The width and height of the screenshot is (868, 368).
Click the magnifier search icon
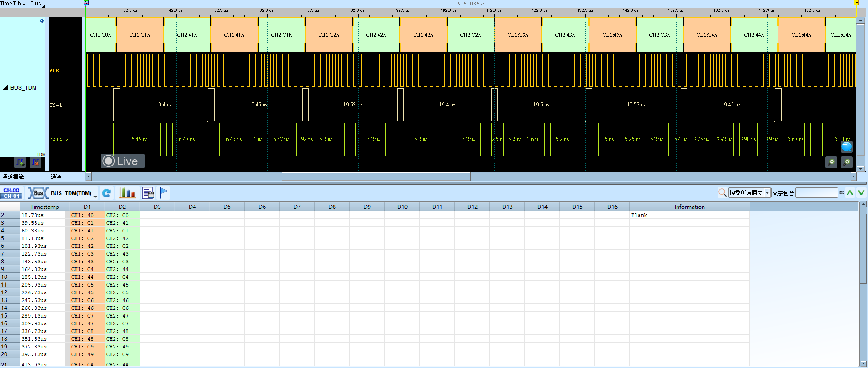(722, 193)
